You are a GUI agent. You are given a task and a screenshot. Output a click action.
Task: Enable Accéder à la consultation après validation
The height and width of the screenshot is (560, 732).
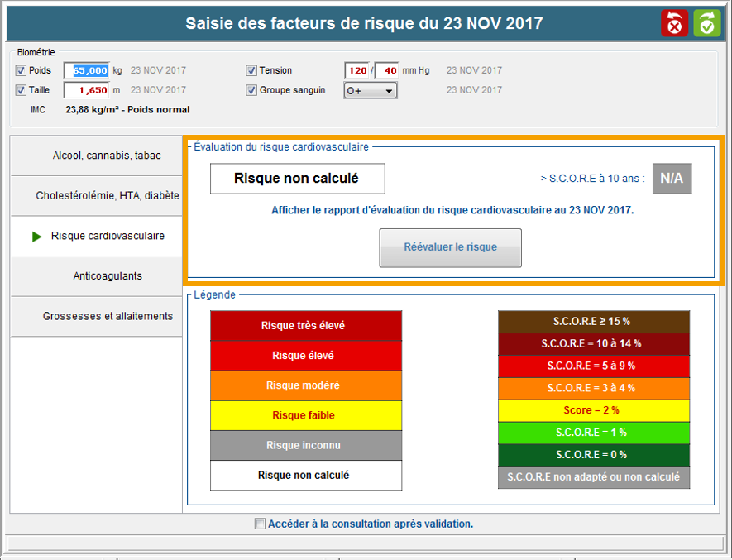pyautogui.click(x=261, y=524)
